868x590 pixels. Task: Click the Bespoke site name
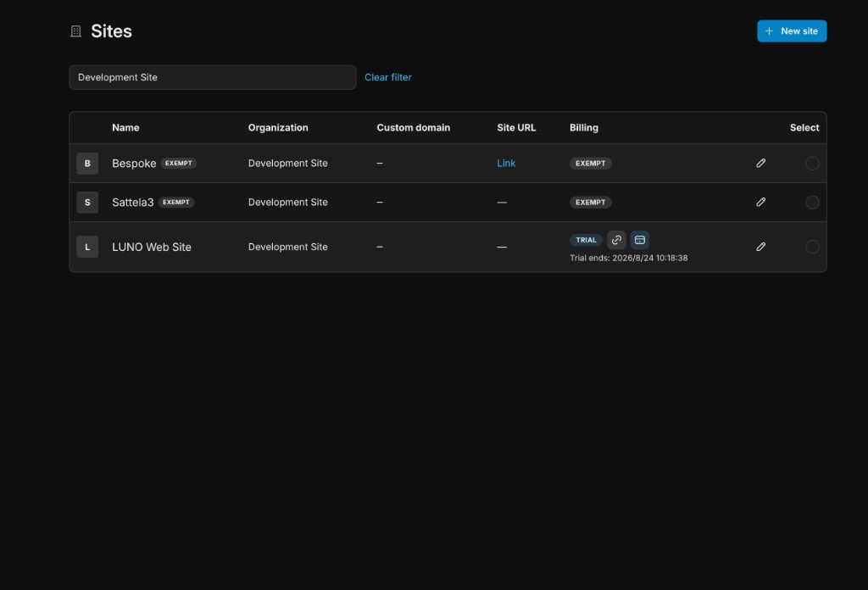click(134, 164)
